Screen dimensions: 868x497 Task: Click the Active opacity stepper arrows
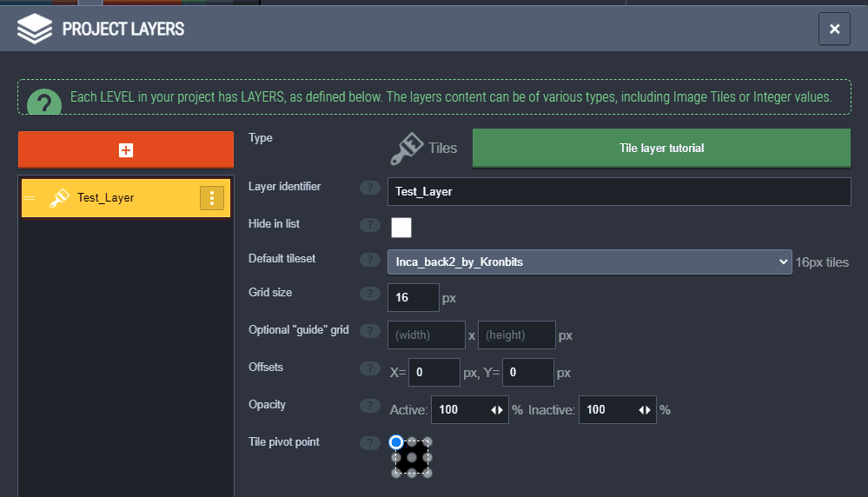click(x=497, y=410)
